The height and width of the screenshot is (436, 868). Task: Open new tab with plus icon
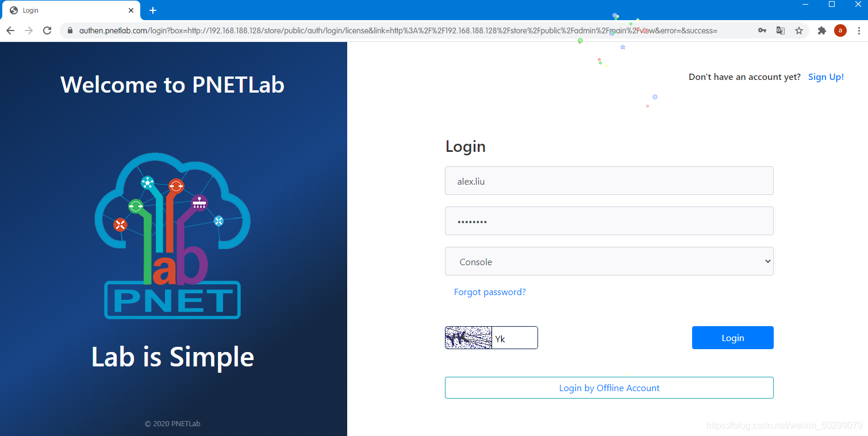(153, 10)
